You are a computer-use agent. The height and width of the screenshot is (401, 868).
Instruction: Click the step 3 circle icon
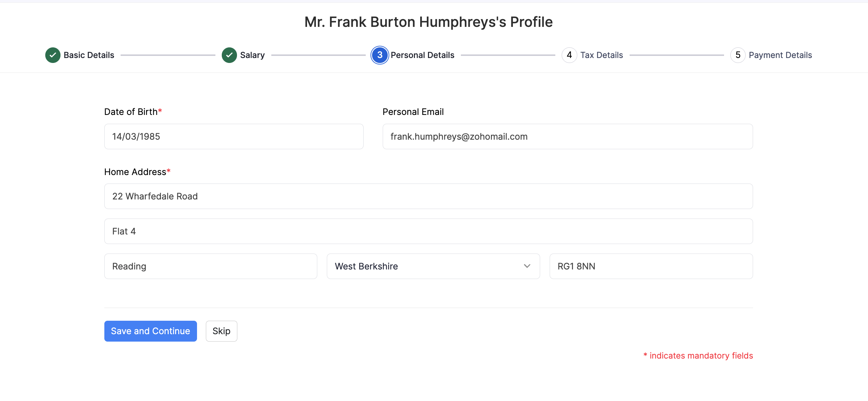point(380,55)
